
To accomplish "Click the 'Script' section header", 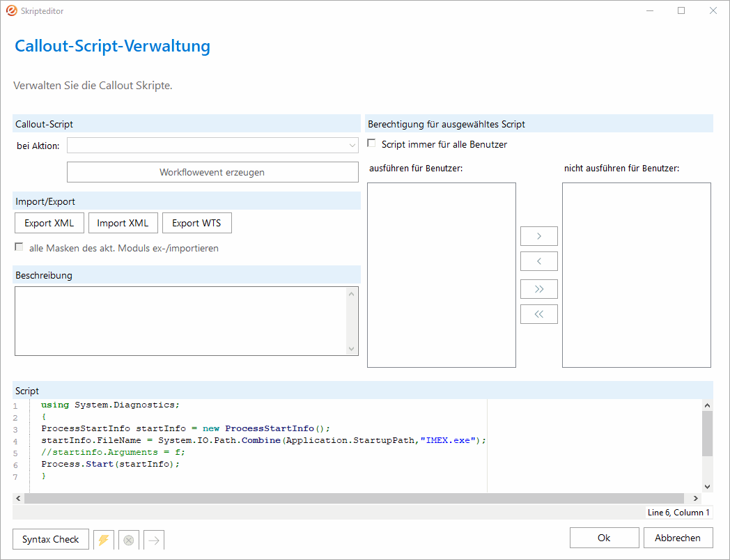I will pyautogui.click(x=363, y=391).
